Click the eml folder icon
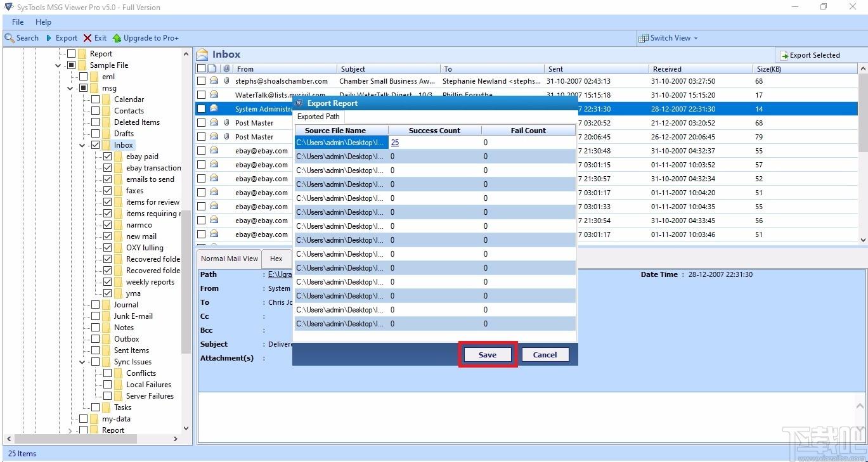The height and width of the screenshot is (462, 868). coord(94,77)
